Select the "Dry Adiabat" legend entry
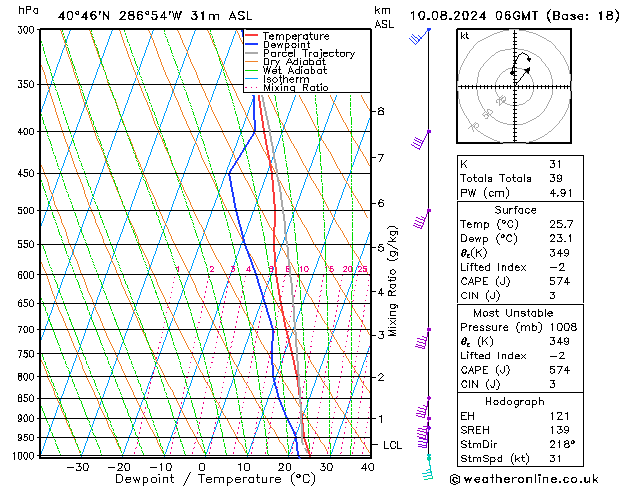 pyautogui.click(x=294, y=62)
